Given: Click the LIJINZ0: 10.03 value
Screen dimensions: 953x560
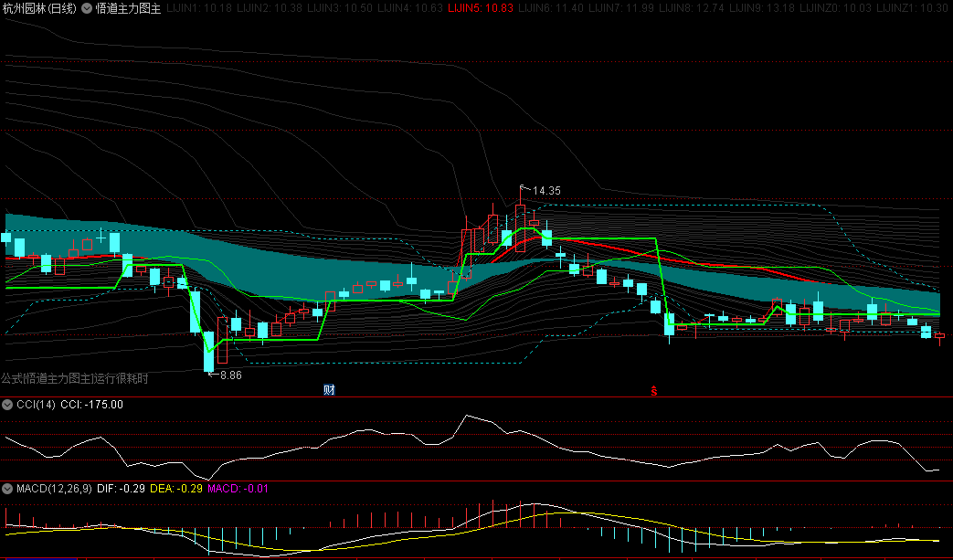Looking at the screenshot, I should tap(836, 8).
